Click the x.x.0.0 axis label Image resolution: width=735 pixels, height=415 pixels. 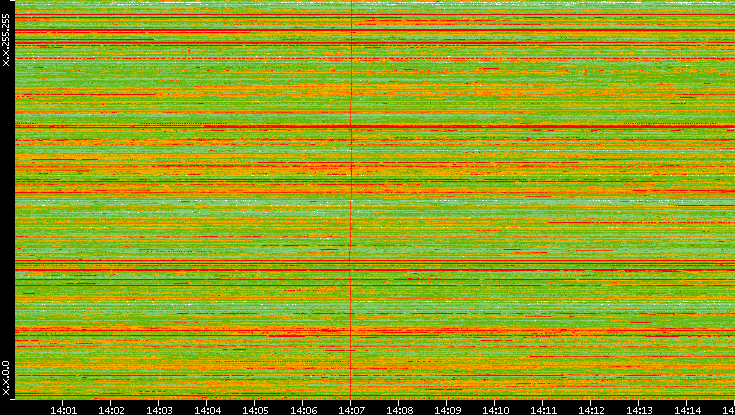pos(6,378)
